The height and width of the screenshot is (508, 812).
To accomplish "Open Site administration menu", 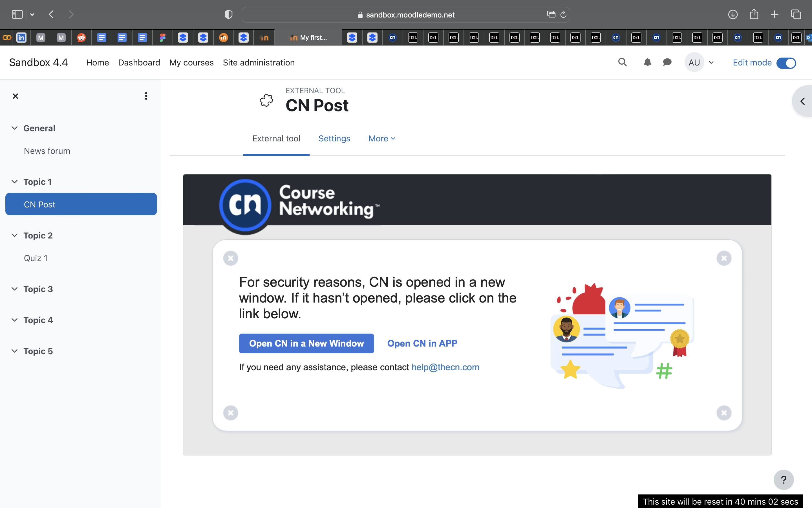I will (259, 62).
